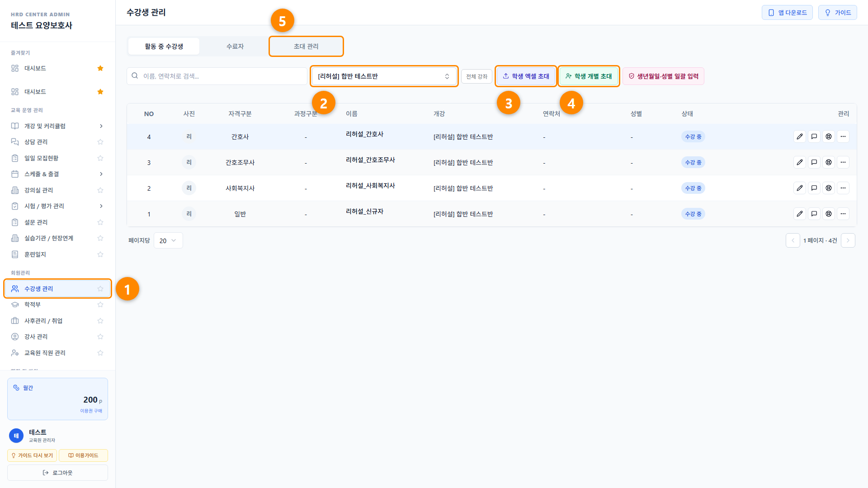Viewport: 868px width, 488px height.
Task: Toggle favorite star for 수강생 관리
Action: 100,289
